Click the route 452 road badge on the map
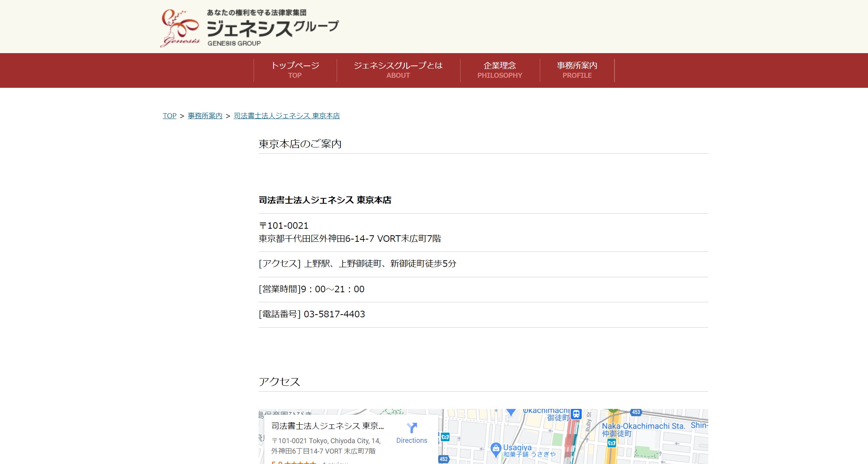 tap(444, 459)
